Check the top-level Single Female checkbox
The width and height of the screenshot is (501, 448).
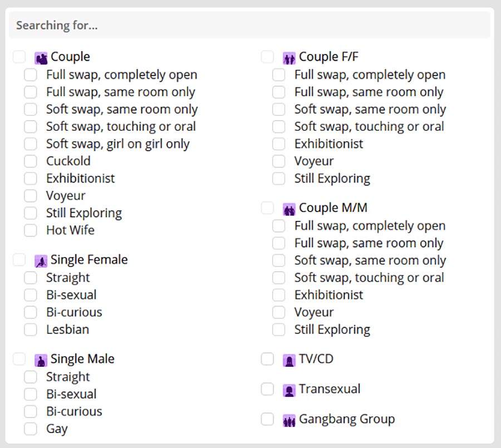[19, 259]
